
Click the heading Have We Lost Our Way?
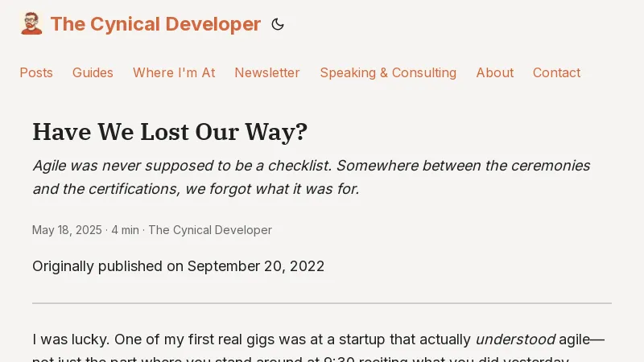(170, 132)
